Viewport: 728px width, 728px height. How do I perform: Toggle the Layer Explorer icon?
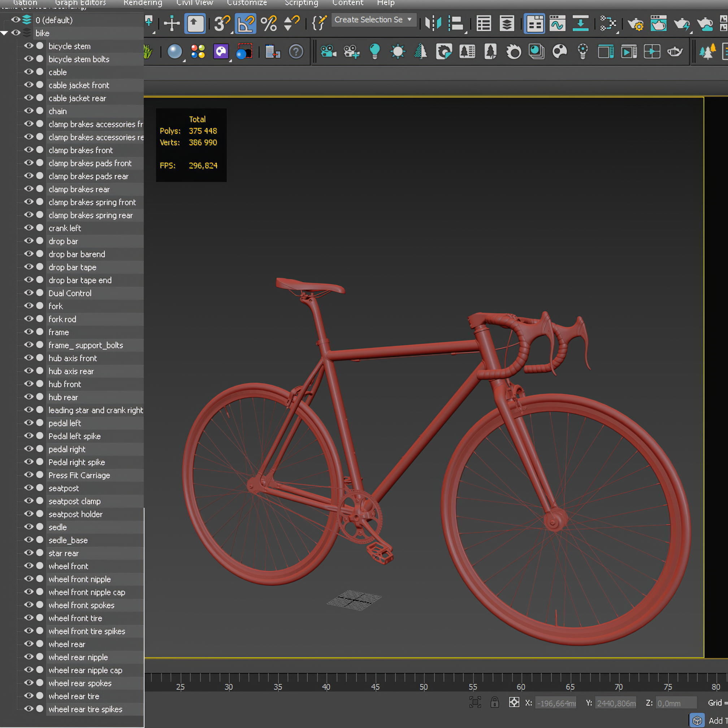click(x=507, y=23)
